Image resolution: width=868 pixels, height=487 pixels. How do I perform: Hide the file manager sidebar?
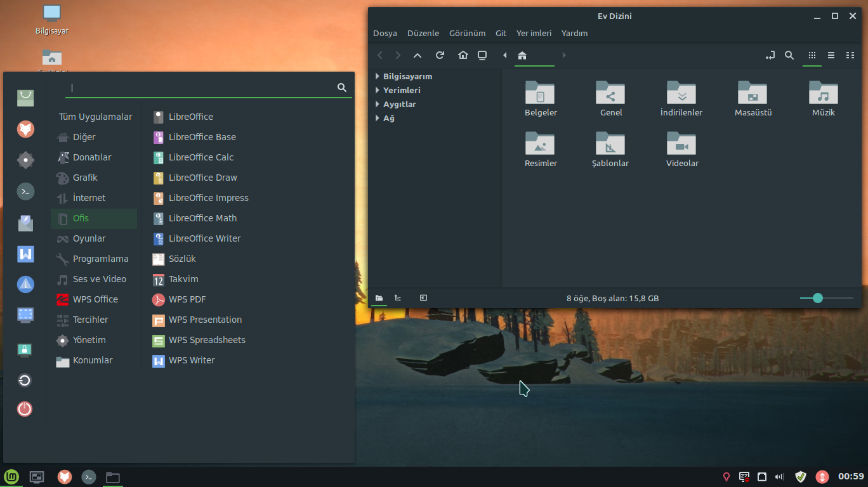(x=423, y=298)
